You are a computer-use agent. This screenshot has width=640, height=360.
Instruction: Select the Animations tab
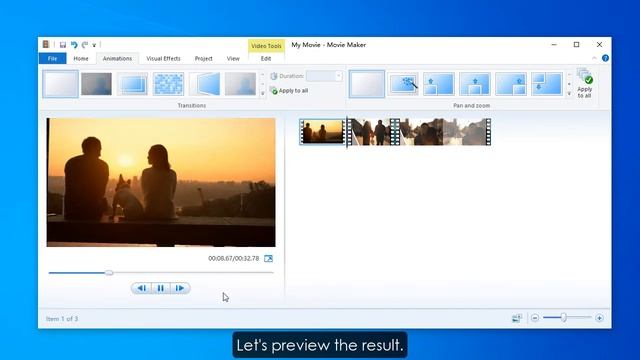coord(117,58)
